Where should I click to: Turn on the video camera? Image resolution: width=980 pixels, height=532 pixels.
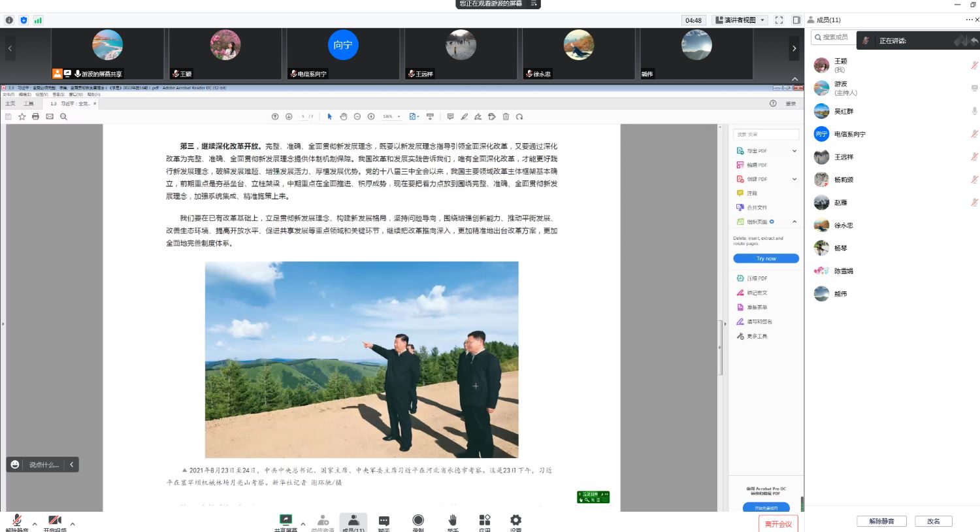pyautogui.click(x=54, y=521)
